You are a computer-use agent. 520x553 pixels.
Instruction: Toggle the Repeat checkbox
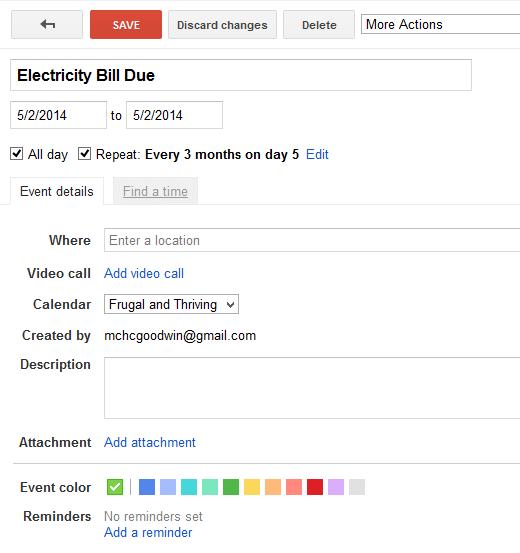tap(84, 154)
